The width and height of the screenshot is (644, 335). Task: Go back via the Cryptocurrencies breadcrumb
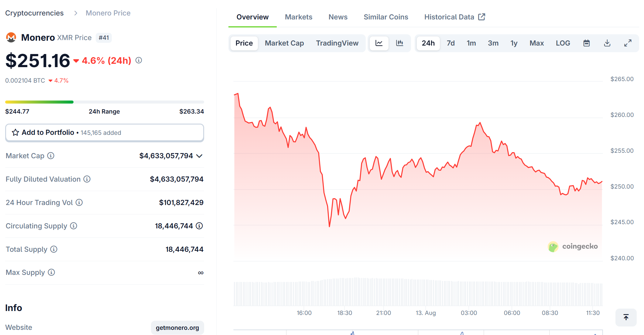[x=34, y=13]
